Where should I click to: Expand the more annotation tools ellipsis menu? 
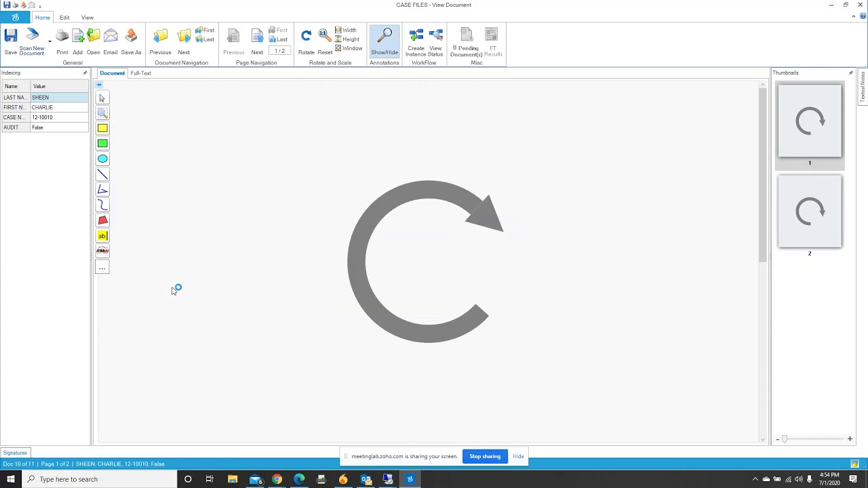102,267
